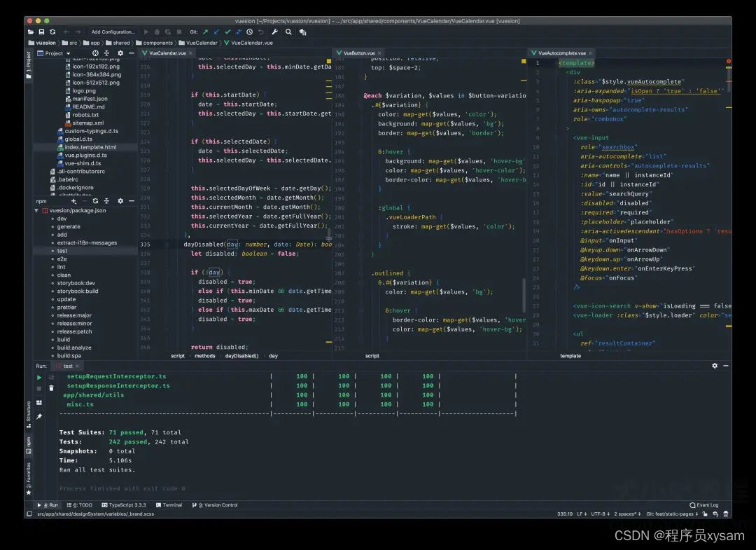Click the Open folder toolbar icon
This screenshot has height=550, width=756.
[x=30, y=32]
